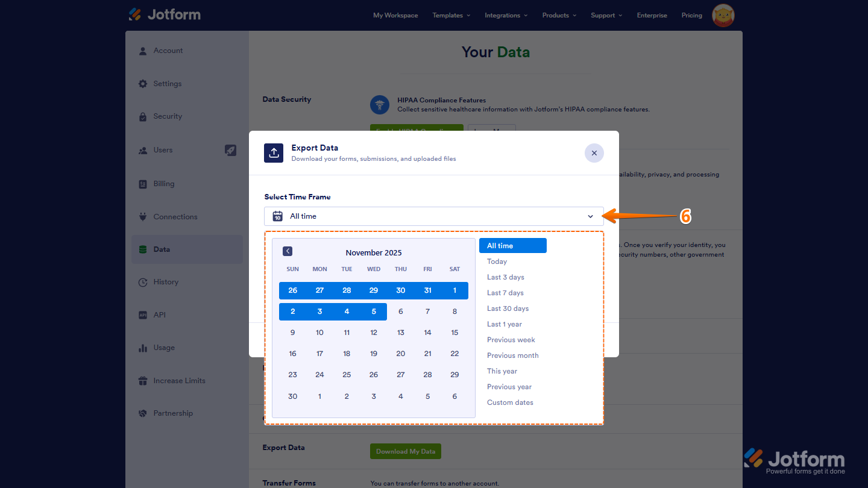The image size is (868, 488).
Task: Go to My Workspace
Action: click(395, 15)
